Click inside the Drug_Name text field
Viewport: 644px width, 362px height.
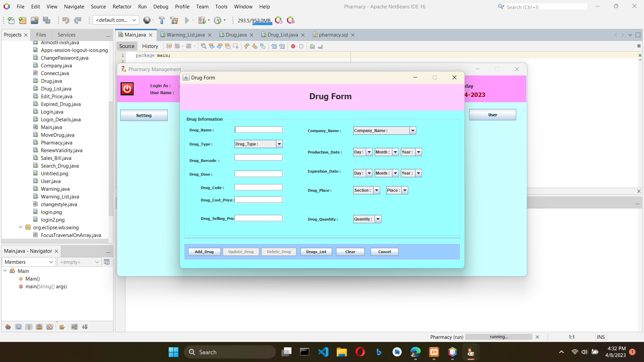tap(258, 129)
